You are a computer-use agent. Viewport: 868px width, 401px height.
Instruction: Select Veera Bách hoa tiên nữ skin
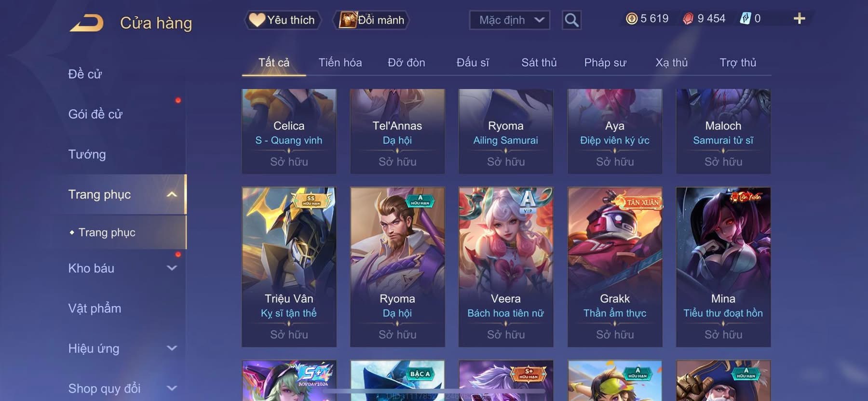[x=505, y=267]
